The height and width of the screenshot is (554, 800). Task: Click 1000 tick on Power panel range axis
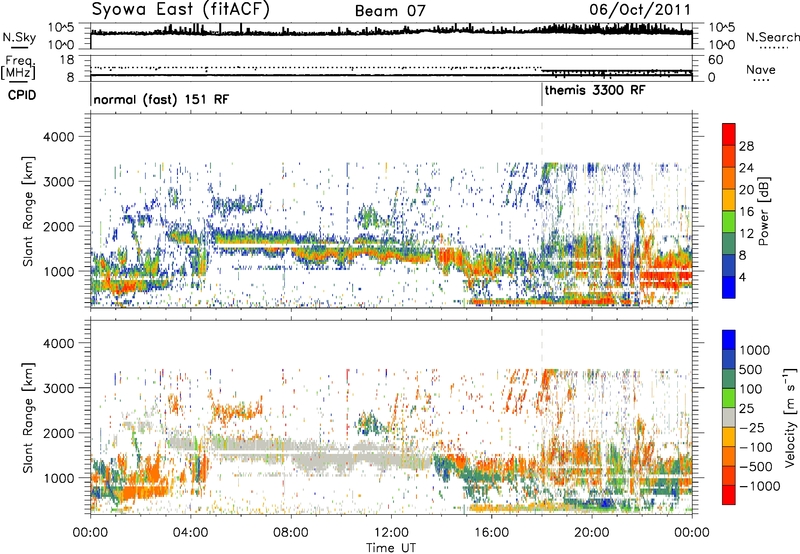pos(58,271)
